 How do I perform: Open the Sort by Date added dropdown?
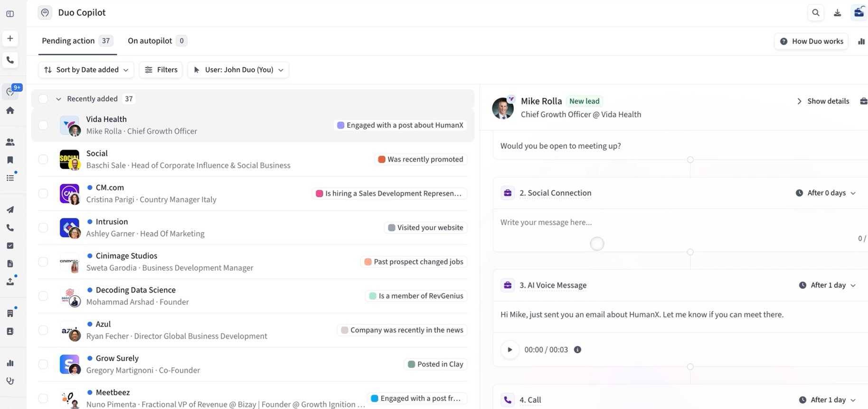click(x=86, y=70)
